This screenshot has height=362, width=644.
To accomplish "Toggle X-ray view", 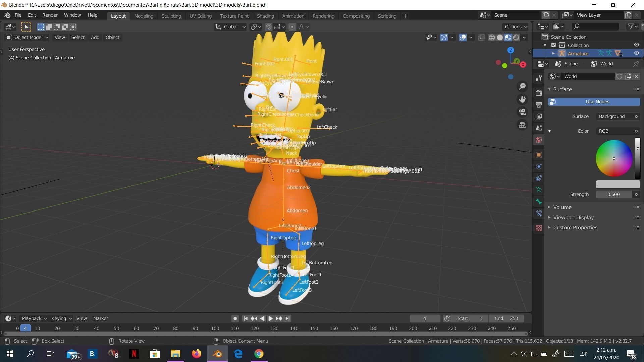I will [481, 37].
